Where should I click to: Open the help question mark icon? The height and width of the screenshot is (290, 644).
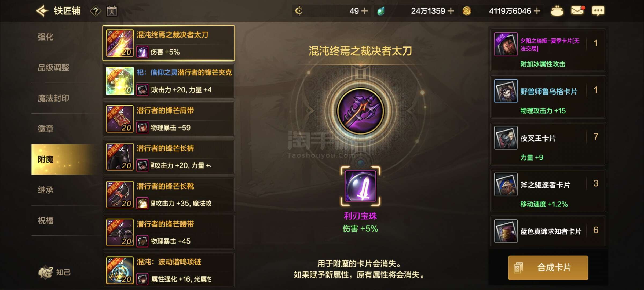[96, 11]
